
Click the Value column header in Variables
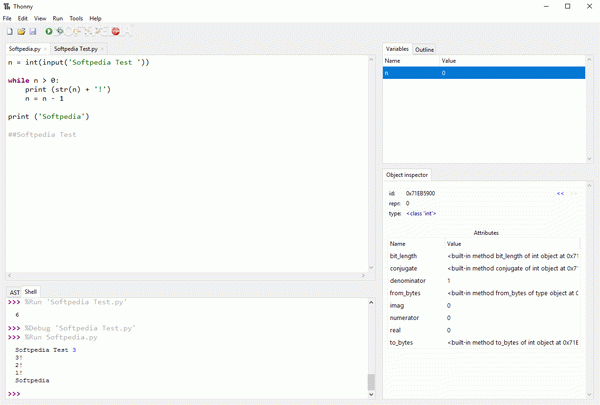coord(512,61)
